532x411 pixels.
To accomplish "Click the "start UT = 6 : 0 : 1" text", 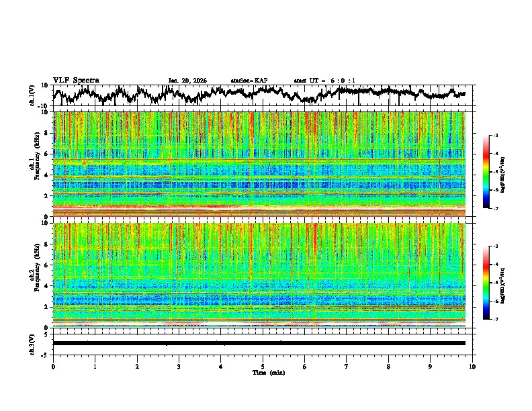I will [324, 81].
